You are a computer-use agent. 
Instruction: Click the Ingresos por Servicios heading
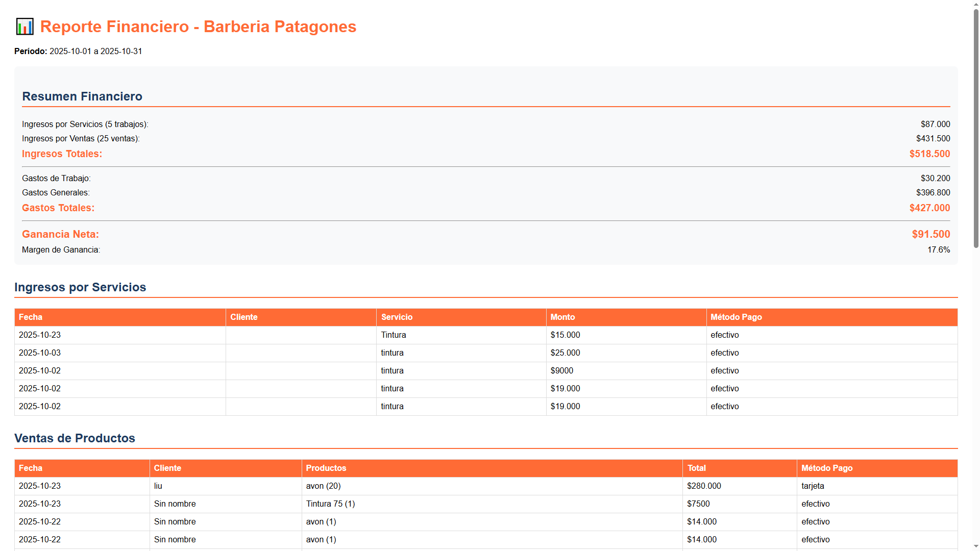(x=80, y=287)
